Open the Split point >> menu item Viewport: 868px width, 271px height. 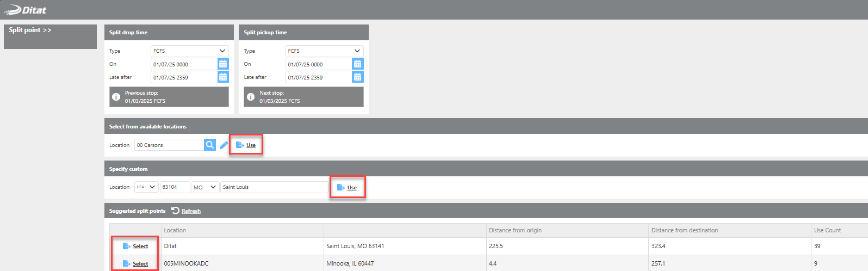pos(30,30)
